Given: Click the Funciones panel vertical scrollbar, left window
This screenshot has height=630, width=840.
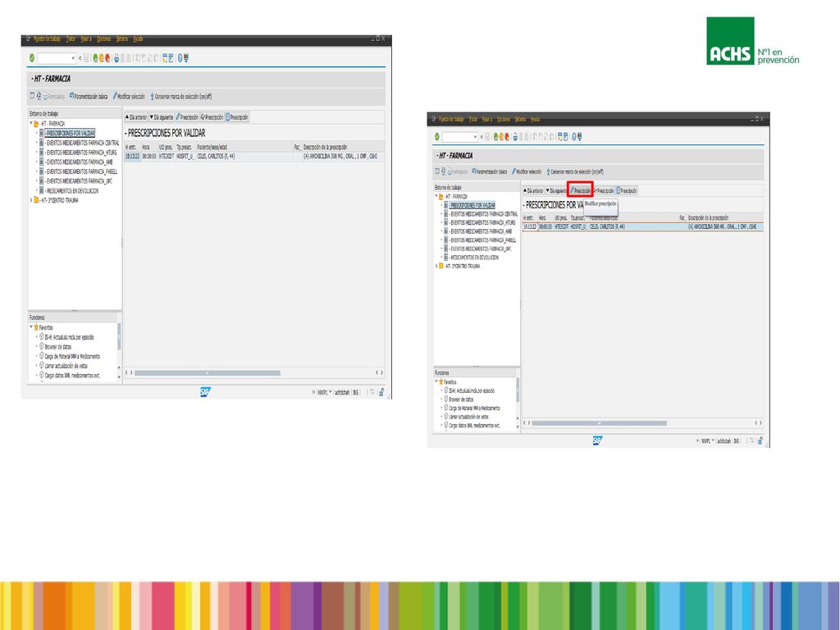Looking at the screenshot, I should [x=119, y=336].
